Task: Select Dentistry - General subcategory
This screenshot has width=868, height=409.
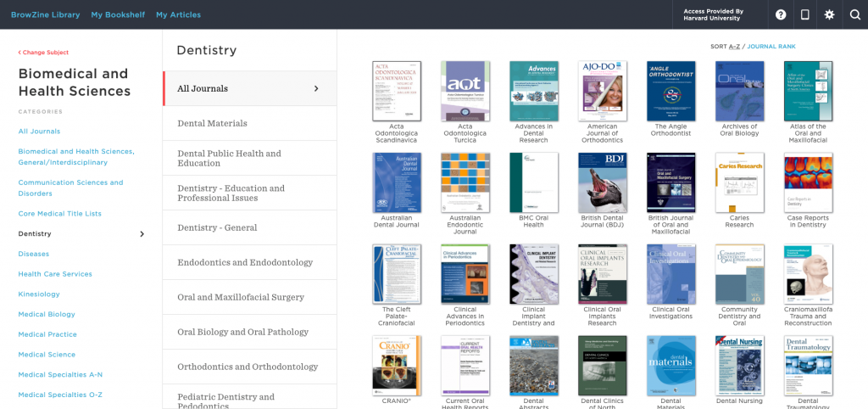Action: 250,227
